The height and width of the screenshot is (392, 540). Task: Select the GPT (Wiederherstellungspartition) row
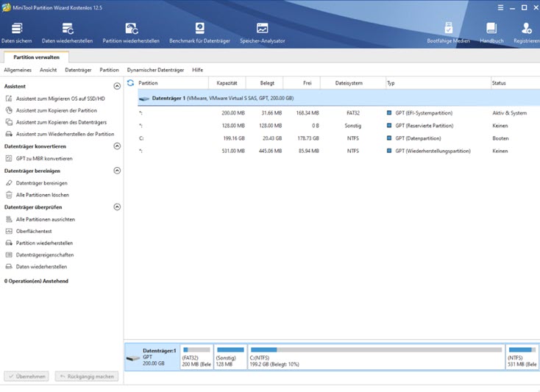click(338, 151)
